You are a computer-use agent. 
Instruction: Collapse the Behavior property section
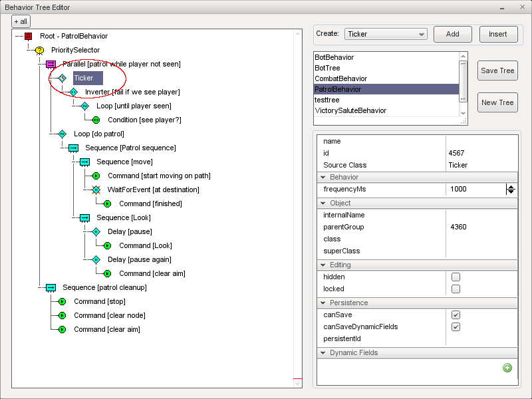324,177
